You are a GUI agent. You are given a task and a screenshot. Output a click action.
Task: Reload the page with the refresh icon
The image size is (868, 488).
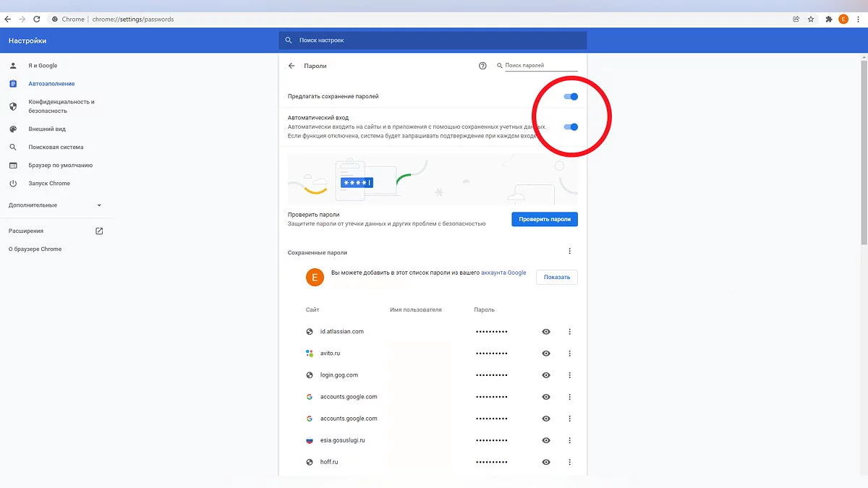[x=38, y=19]
